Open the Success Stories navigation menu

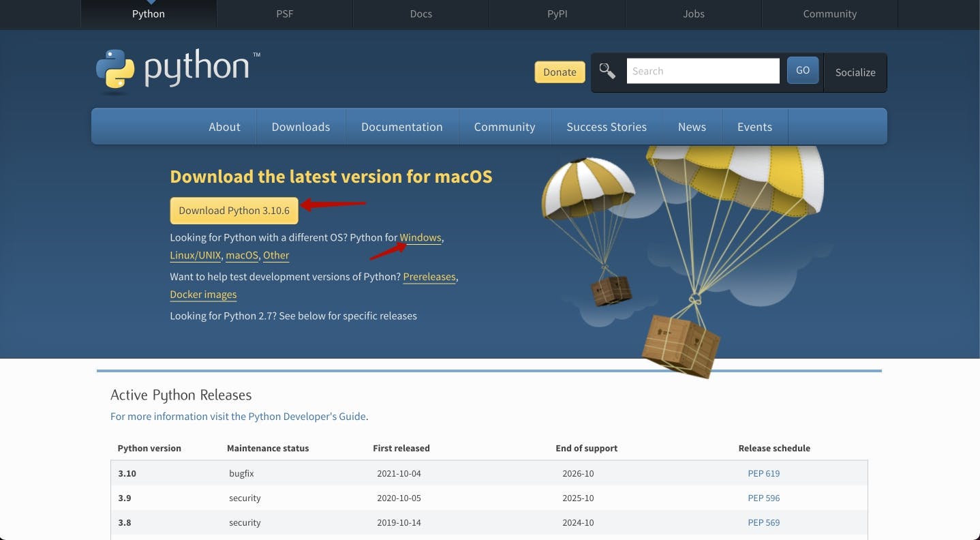point(607,127)
